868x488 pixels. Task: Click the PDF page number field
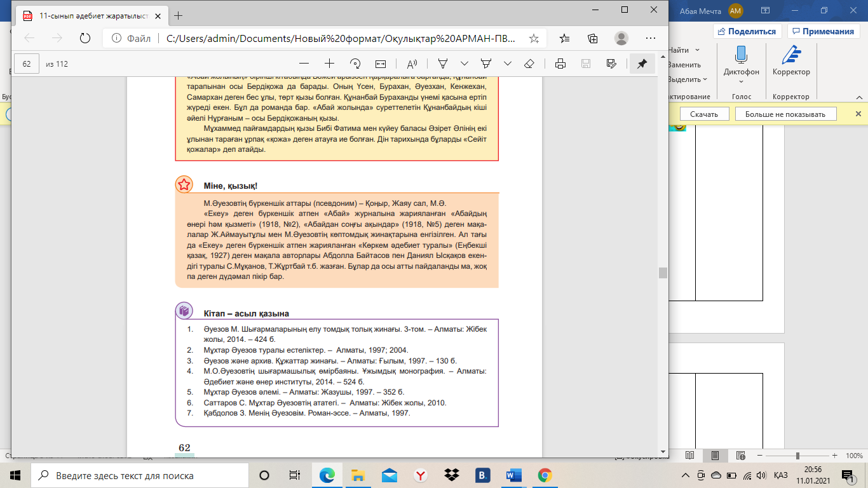(x=27, y=64)
